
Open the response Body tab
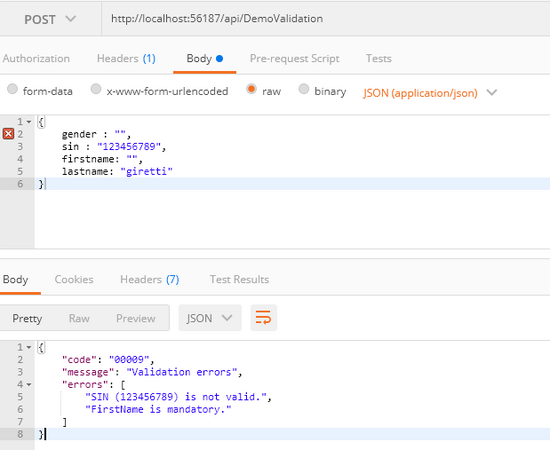pyautogui.click(x=15, y=280)
